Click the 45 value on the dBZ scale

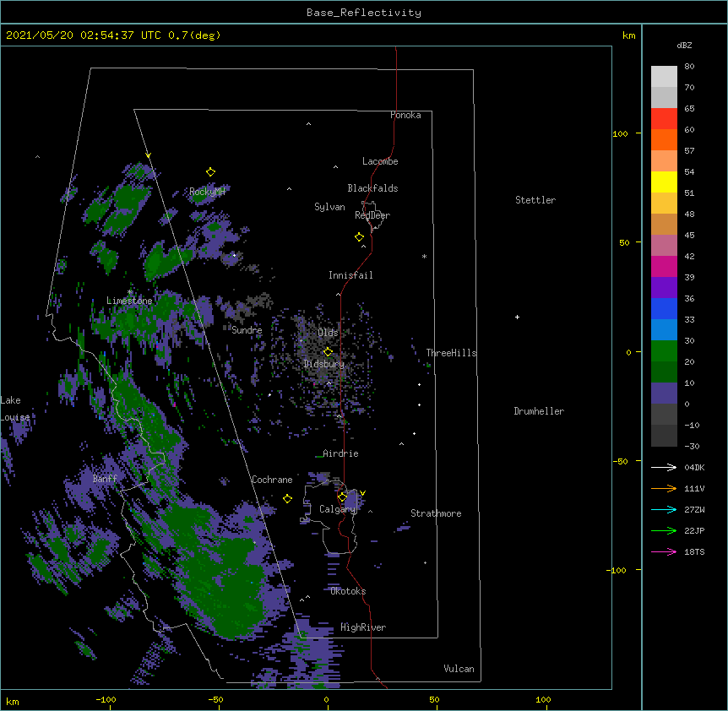689,236
